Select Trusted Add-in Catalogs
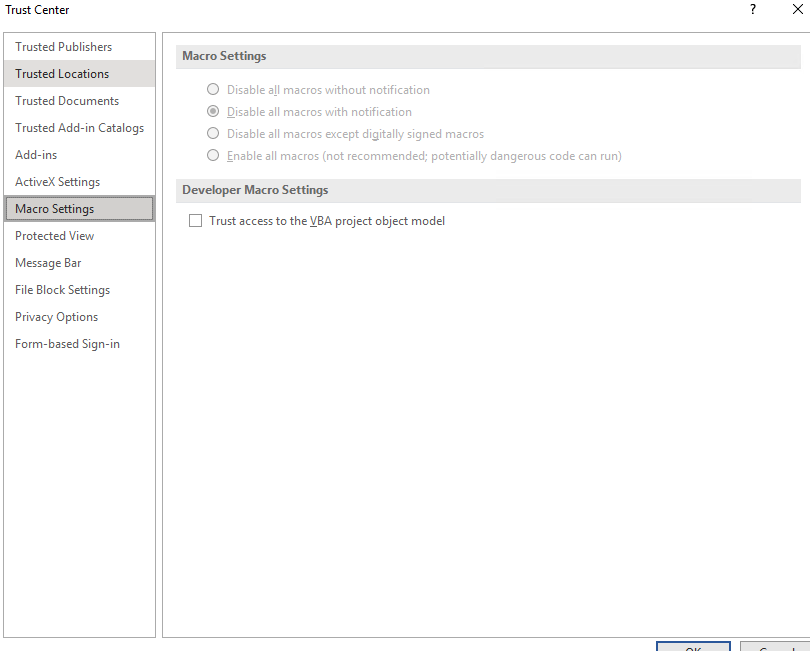Image resolution: width=810 pixels, height=651 pixels. (79, 128)
